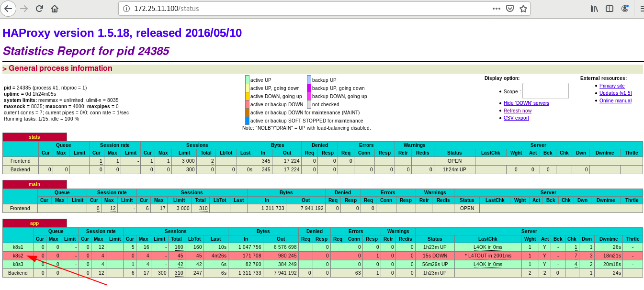Click the active UP green legend swatch

click(x=248, y=79)
